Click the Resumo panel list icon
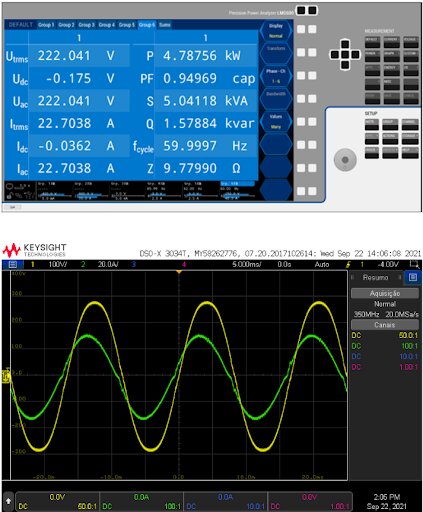 (412, 277)
